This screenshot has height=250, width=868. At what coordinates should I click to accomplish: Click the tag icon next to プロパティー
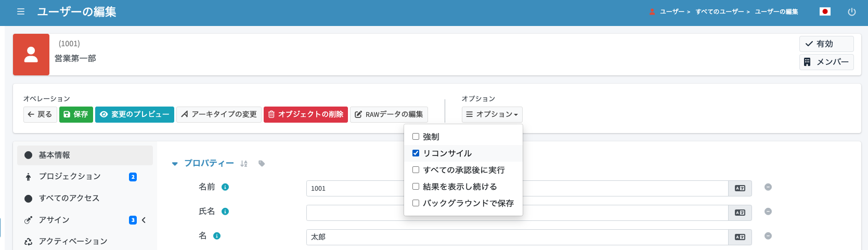(262, 164)
